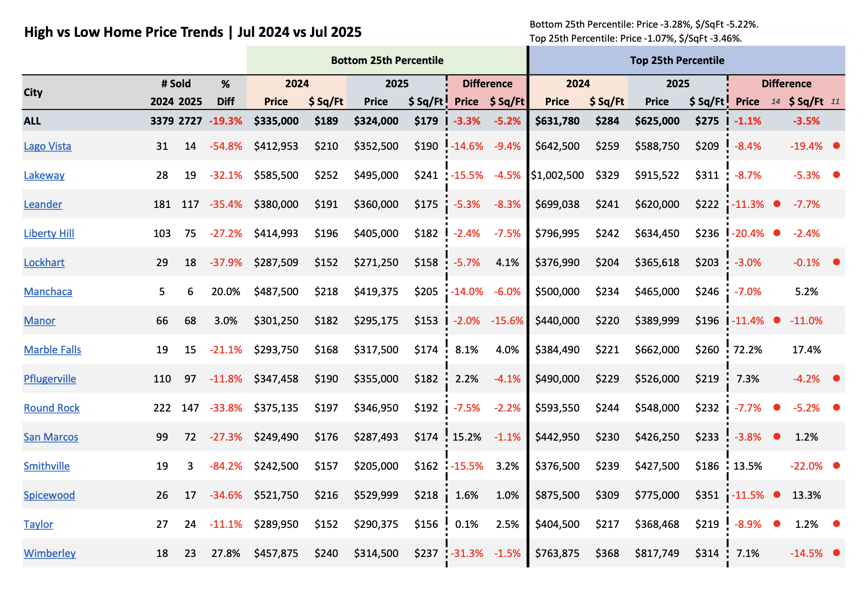Click the red $/SqFt dot in Taylor row
This screenshot has width=868, height=603.
[836, 524]
